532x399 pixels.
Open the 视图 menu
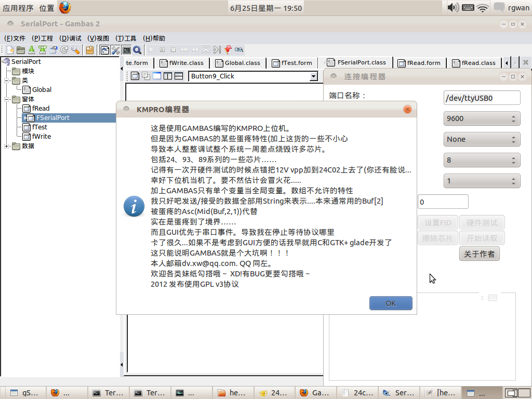pyautogui.click(x=98, y=38)
